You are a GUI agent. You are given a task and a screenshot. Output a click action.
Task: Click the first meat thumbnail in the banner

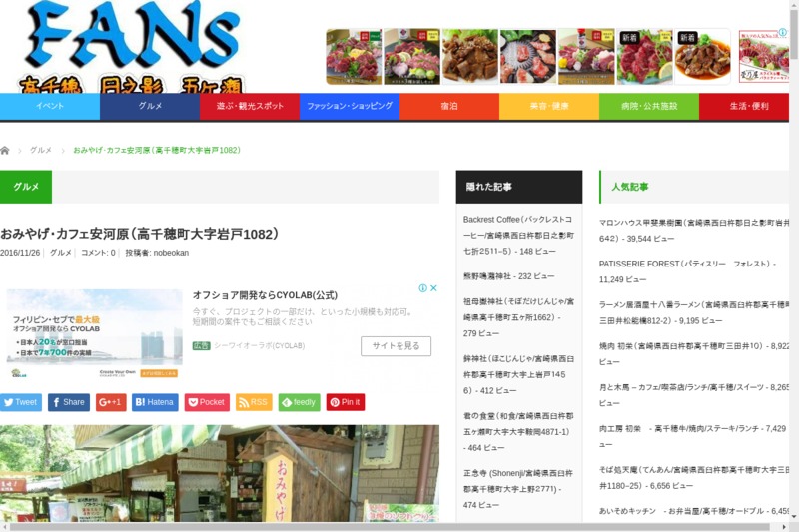354,57
